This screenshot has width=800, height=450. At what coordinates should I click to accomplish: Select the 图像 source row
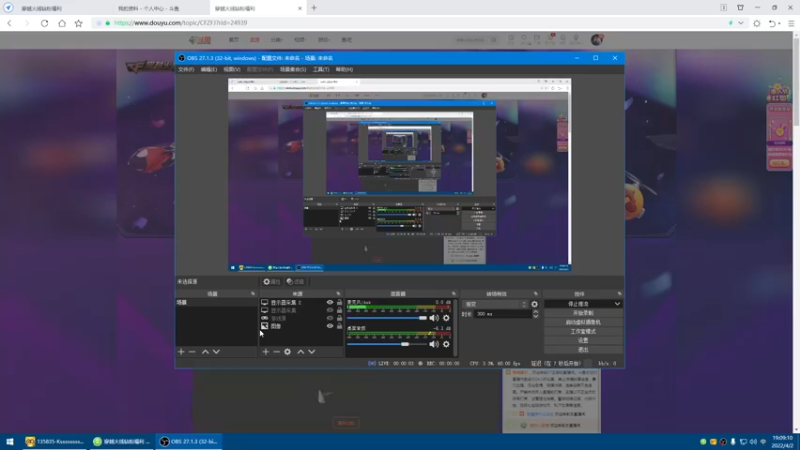301,326
